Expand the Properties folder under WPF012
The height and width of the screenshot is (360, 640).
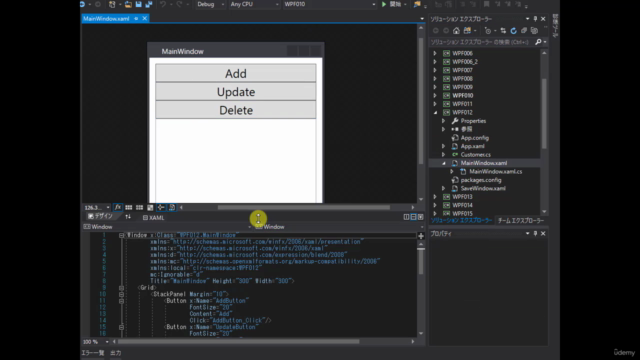coord(444,121)
